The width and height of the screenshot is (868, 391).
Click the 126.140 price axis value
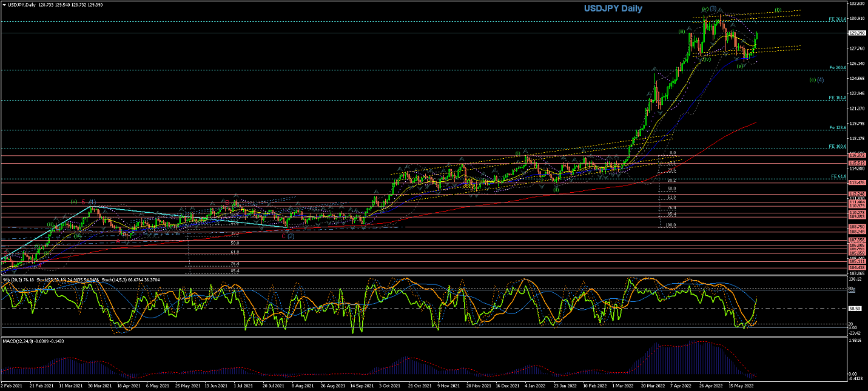click(x=857, y=64)
